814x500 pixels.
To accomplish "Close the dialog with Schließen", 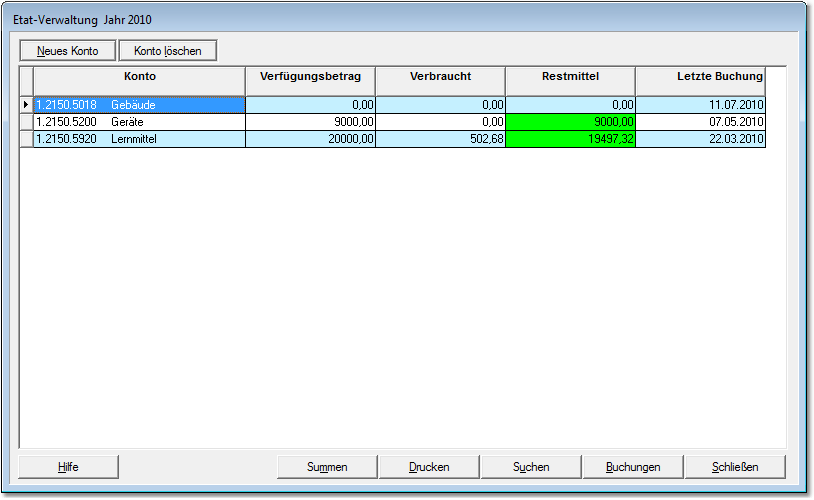I will click(735, 466).
